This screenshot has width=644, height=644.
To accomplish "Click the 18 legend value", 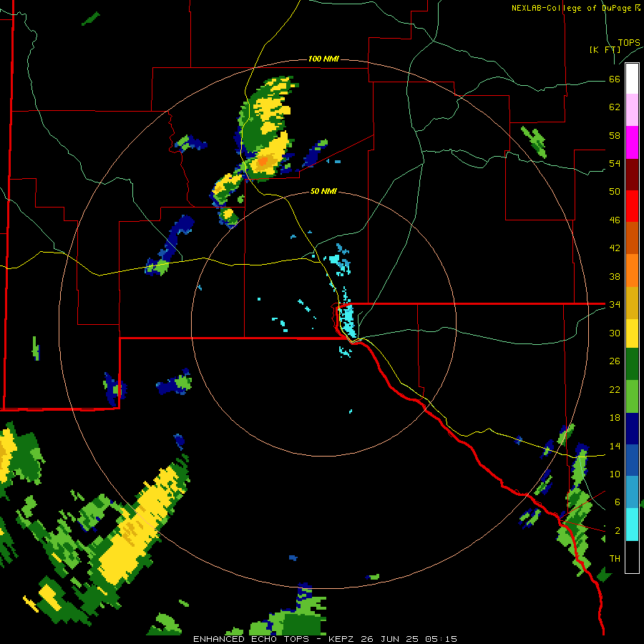I will coord(615,418).
